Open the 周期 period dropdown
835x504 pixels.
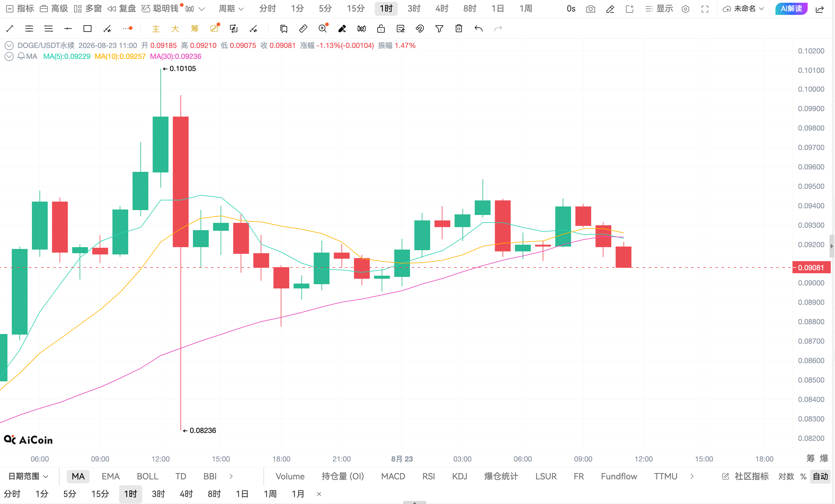click(x=231, y=9)
